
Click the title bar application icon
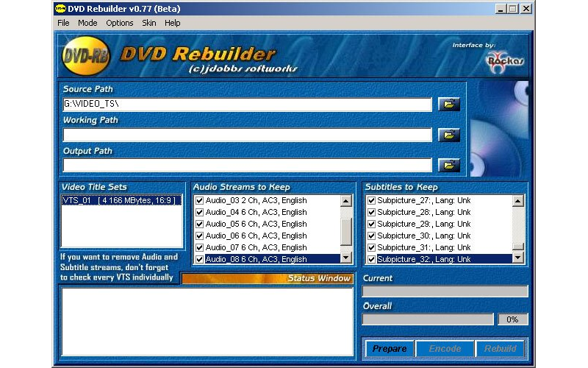(60, 8)
